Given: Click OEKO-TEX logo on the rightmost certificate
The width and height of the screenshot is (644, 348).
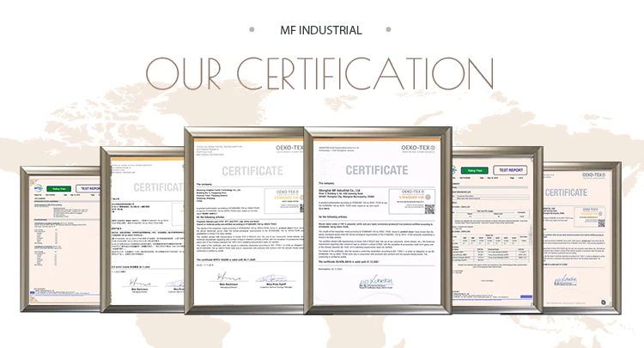Looking at the screenshot, I should pos(593,175).
